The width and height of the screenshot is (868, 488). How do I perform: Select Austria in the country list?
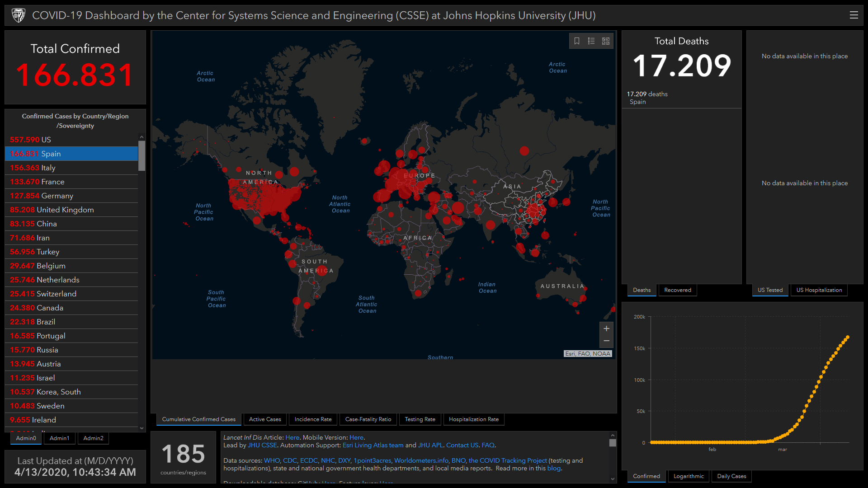(x=71, y=364)
